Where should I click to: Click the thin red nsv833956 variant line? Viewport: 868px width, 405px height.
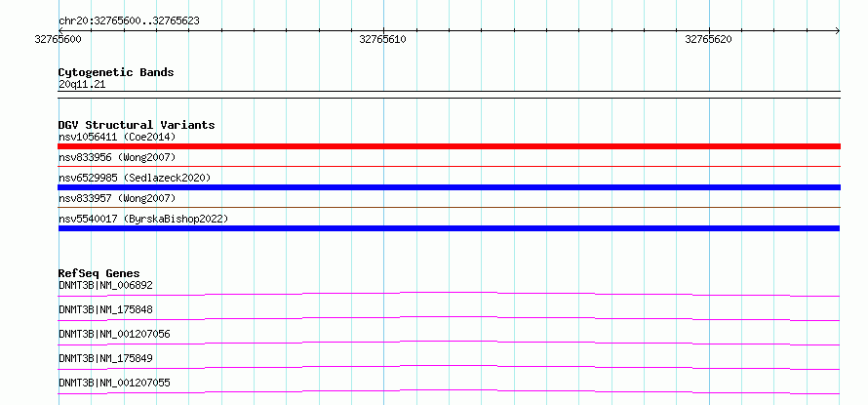(449, 166)
